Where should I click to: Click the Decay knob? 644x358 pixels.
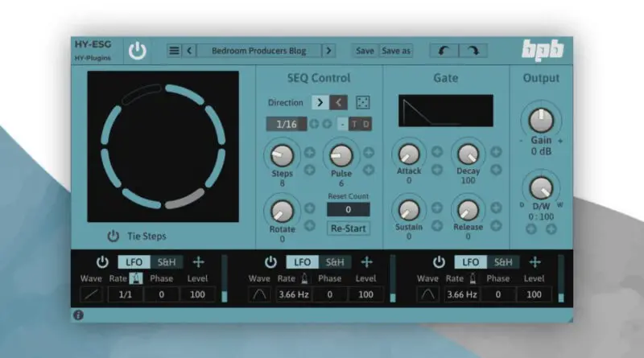click(x=469, y=154)
